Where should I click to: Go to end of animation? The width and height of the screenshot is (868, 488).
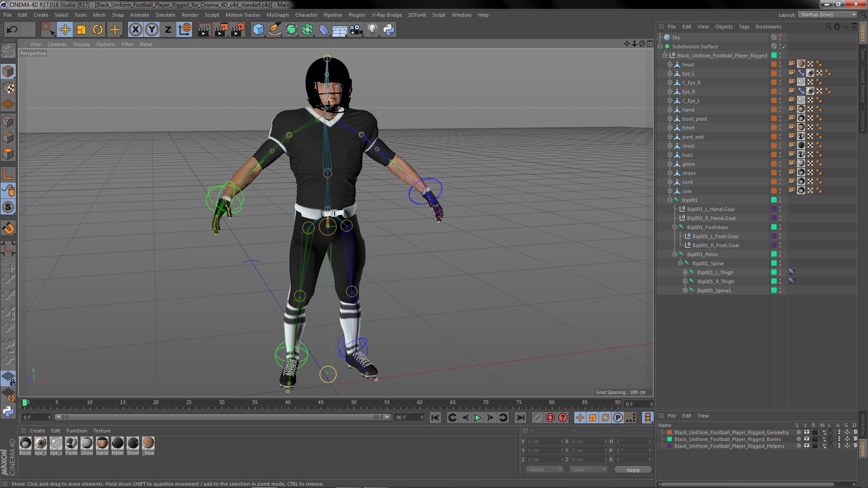tap(520, 418)
